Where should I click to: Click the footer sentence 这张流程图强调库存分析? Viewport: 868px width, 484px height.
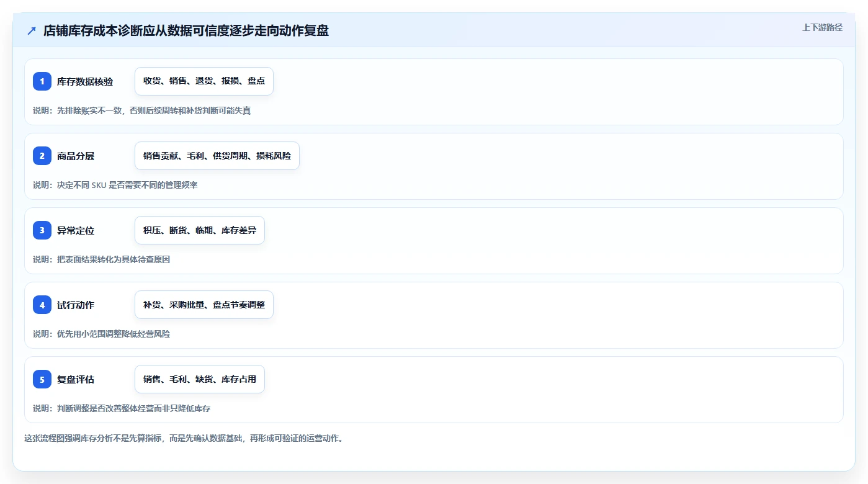pyautogui.click(x=184, y=438)
